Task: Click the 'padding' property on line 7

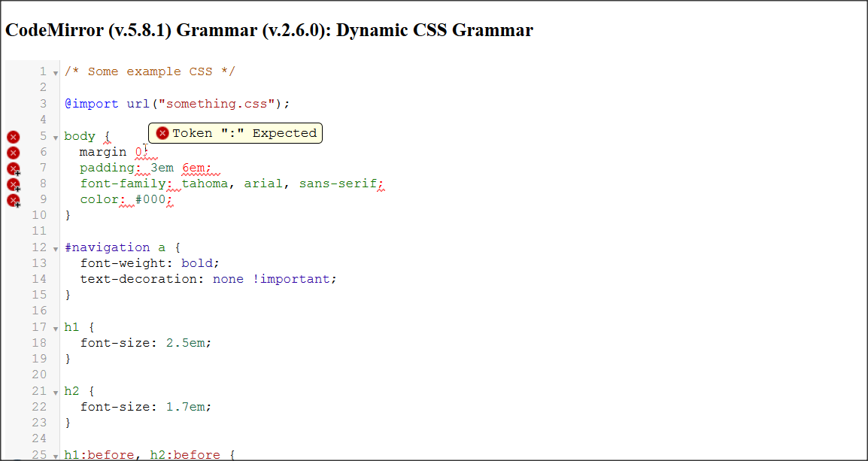Action: pyautogui.click(x=108, y=168)
